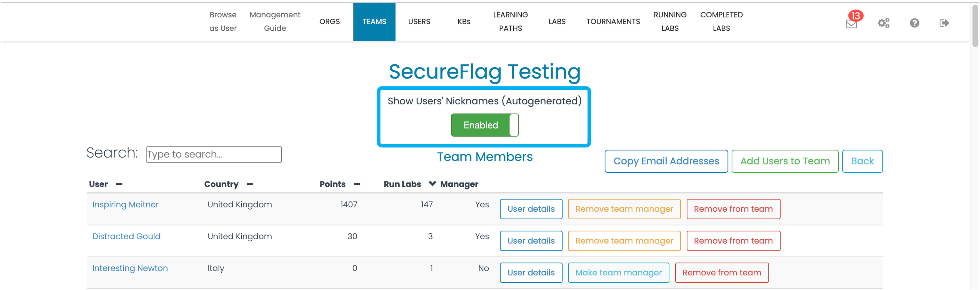Open settings gears icon
980x290 pixels.
[883, 23]
